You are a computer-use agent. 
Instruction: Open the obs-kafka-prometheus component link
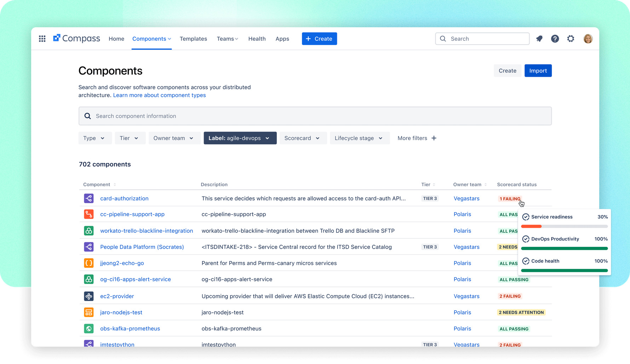[x=130, y=328]
